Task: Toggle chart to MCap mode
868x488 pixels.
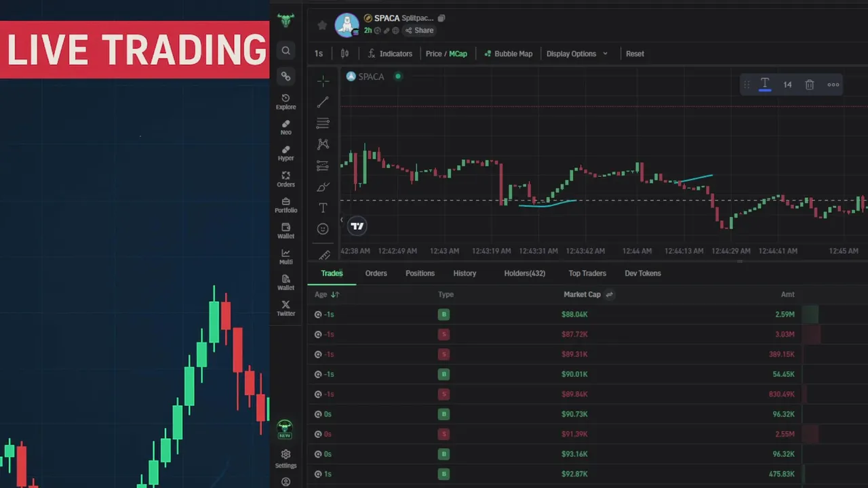Action: click(x=458, y=54)
